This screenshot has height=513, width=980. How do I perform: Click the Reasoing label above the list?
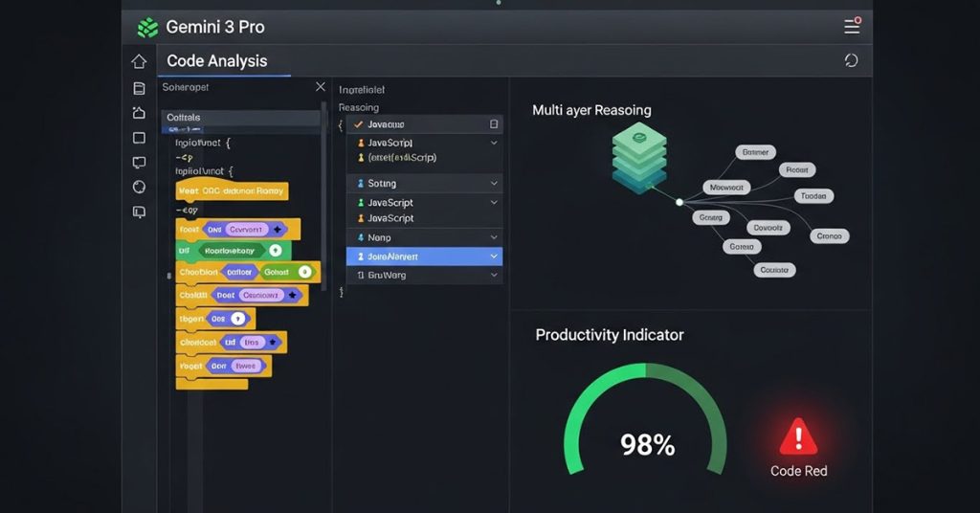click(358, 107)
